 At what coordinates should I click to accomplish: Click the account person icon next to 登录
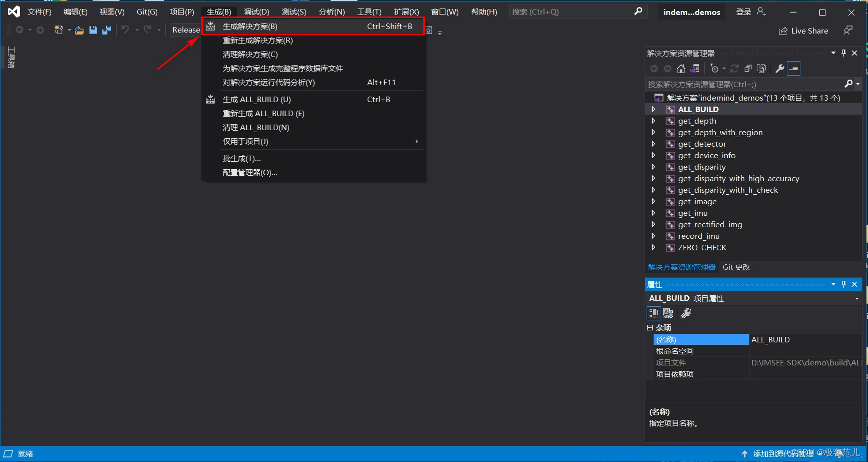tap(761, 12)
